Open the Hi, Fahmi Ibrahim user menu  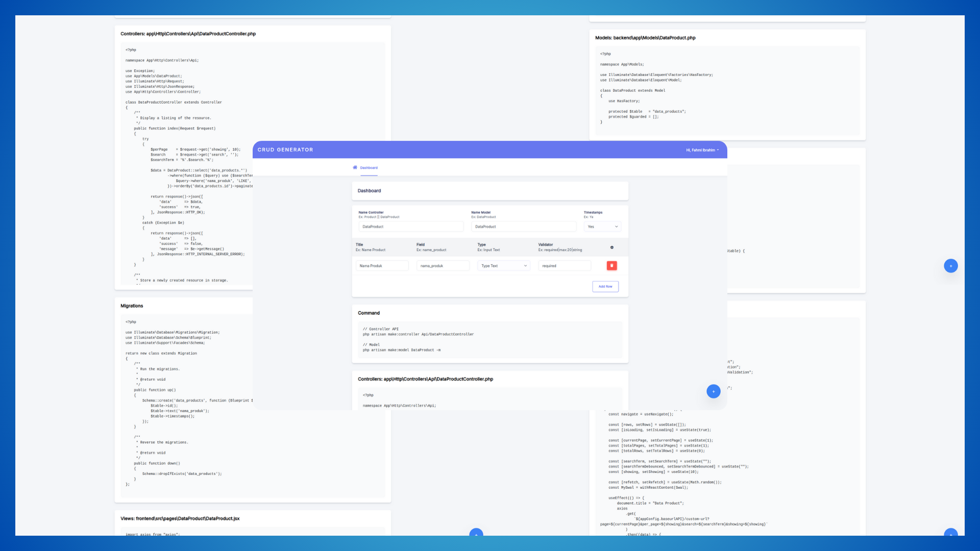point(702,150)
